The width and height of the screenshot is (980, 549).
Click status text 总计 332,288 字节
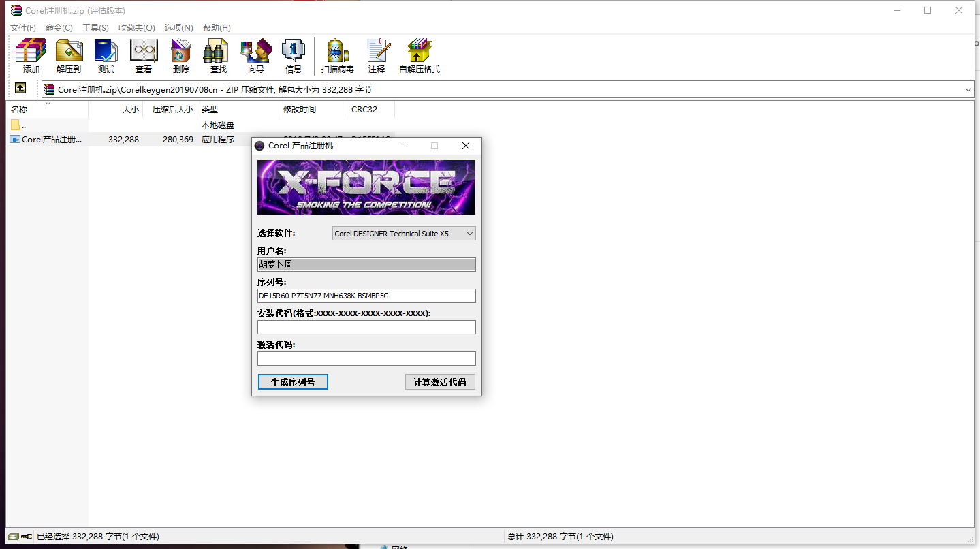click(x=560, y=537)
